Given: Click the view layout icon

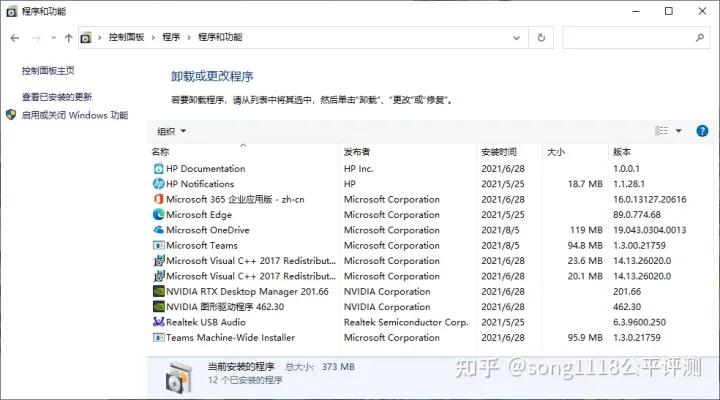Looking at the screenshot, I should tap(661, 131).
